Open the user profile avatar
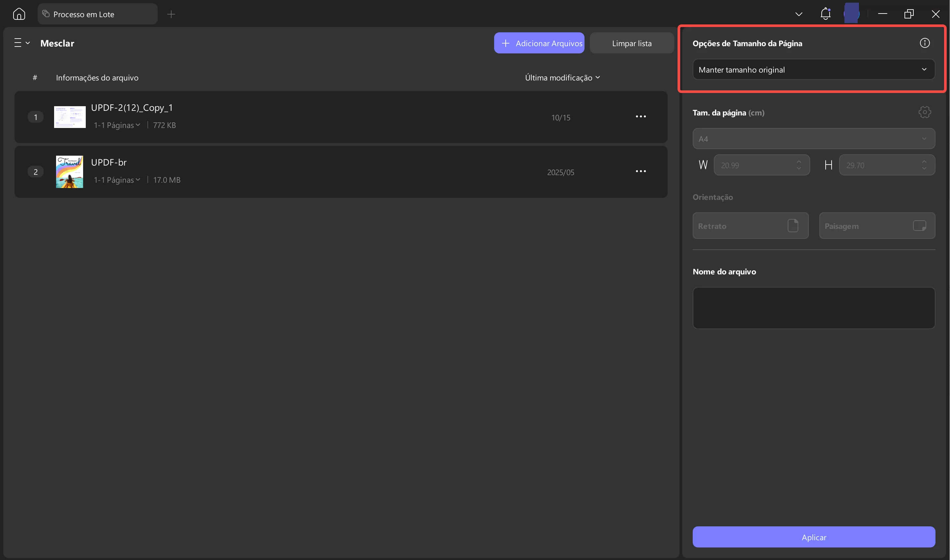 [851, 14]
